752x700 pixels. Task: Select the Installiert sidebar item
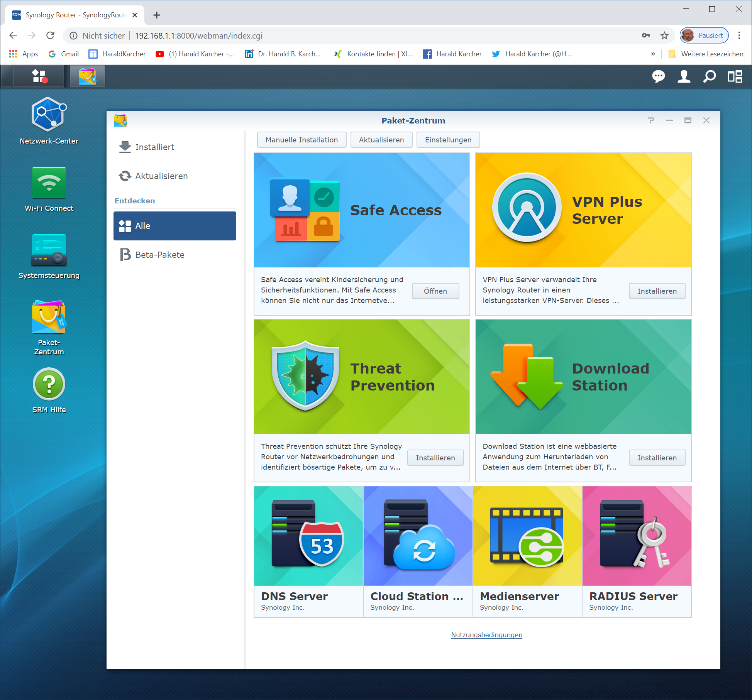click(x=154, y=147)
